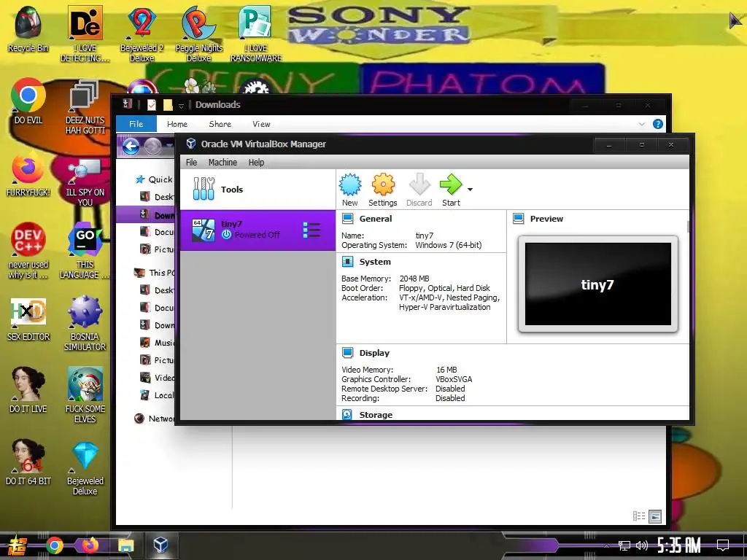Show hidden tray icons chevron
Image resolution: width=747 pixels, height=560 pixels.
click(x=606, y=545)
